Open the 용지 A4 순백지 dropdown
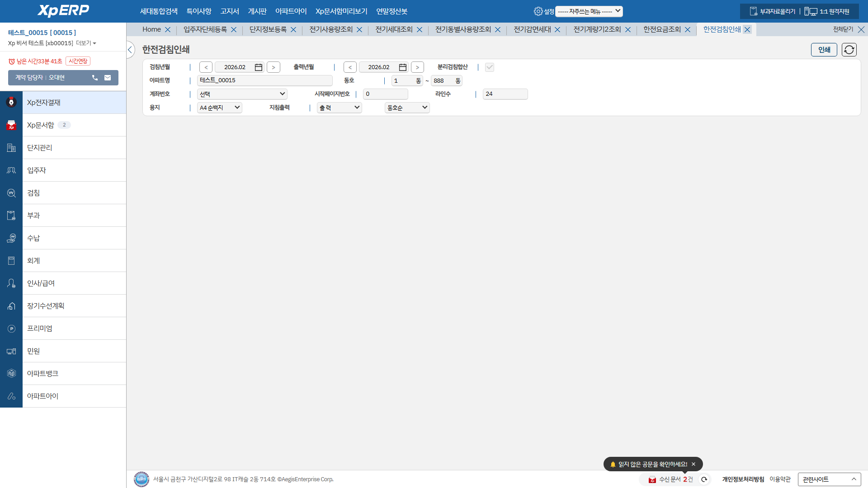 click(219, 108)
